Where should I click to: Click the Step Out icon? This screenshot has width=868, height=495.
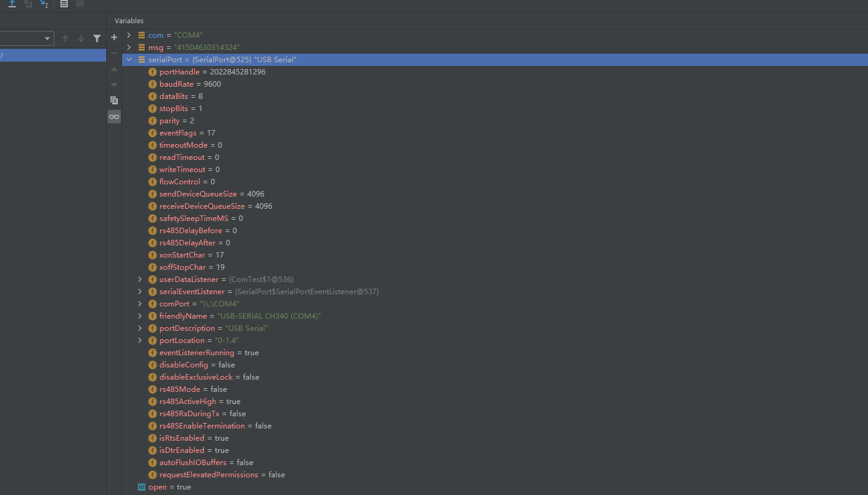click(12, 4)
